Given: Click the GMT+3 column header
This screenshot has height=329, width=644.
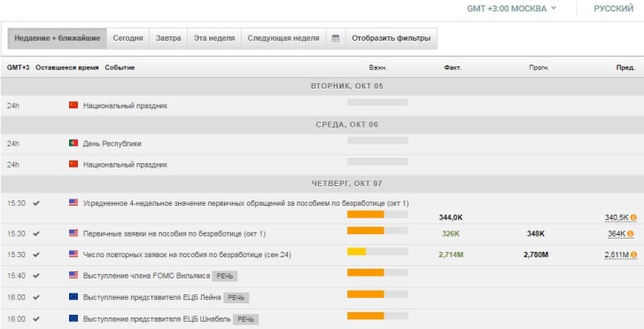Looking at the screenshot, I should pyautogui.click(x=18, y=67).
